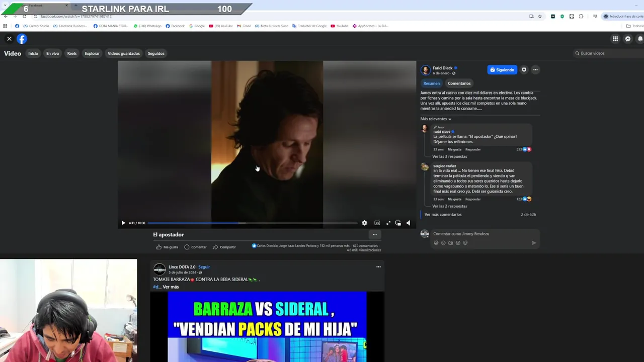Expand video to fullscreen

click(388, 223)
